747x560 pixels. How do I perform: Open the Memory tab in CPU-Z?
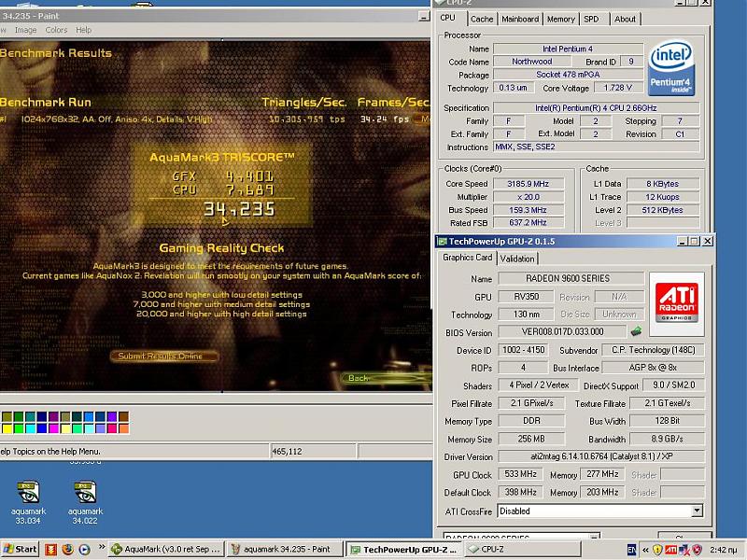[561, 19]
